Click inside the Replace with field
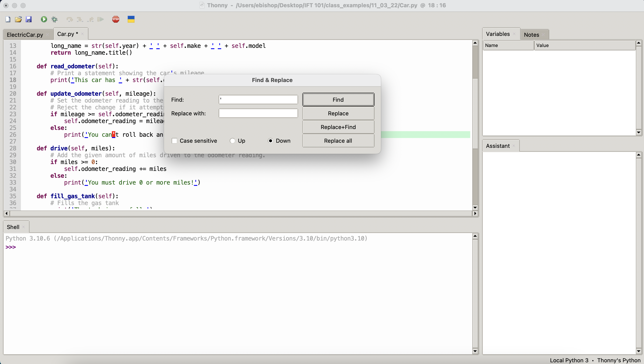Screen dimensions: 644x364 tap(258, 113)
